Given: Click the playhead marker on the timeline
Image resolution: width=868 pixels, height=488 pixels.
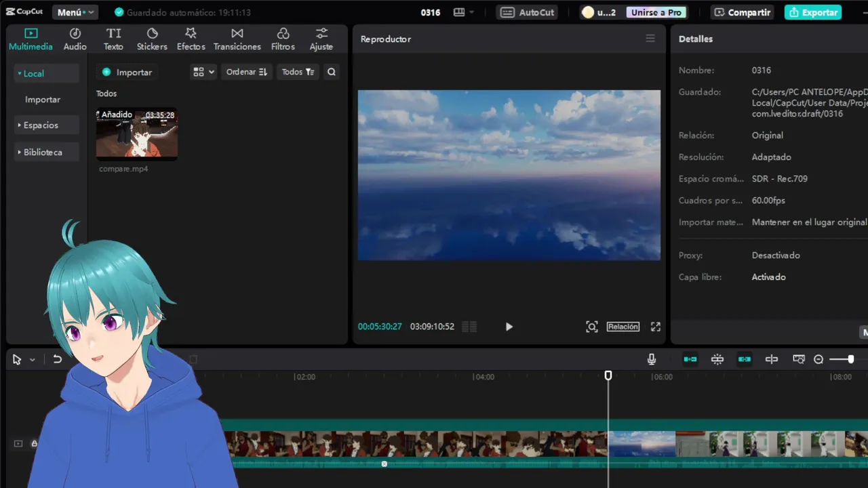Looking at the screenshot, I should point(608,375).
